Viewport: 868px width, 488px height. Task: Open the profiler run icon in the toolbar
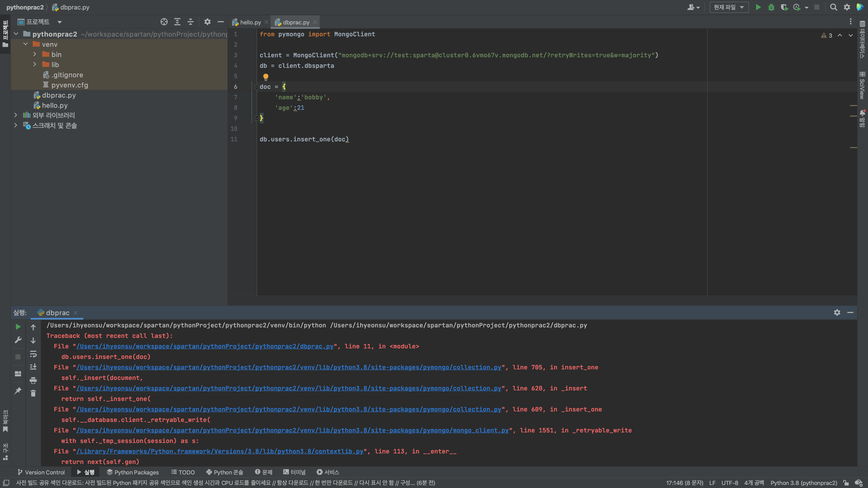tap(797, 7)
